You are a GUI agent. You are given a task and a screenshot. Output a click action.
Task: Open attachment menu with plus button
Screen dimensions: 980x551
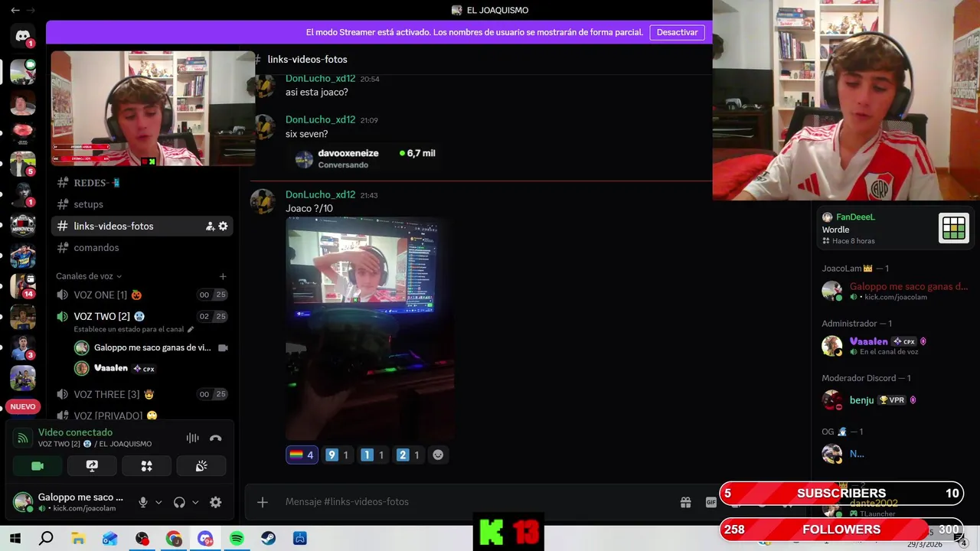[263, 502]
